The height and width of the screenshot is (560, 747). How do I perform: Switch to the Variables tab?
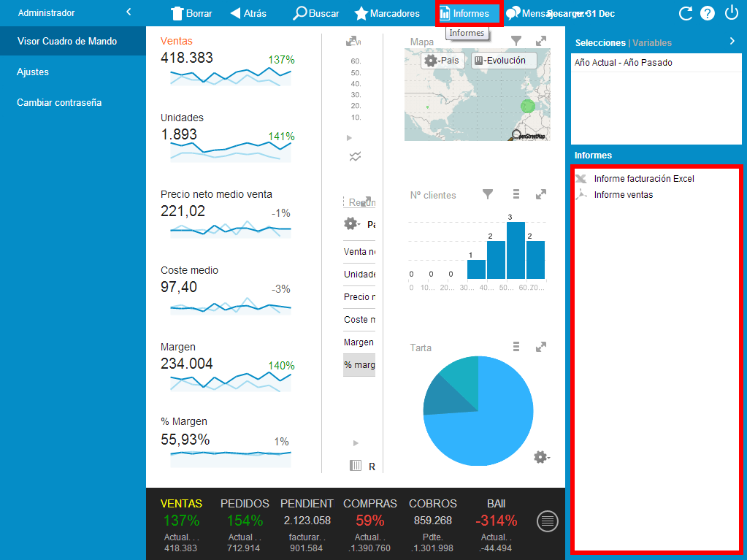click(x=652, y=43)
